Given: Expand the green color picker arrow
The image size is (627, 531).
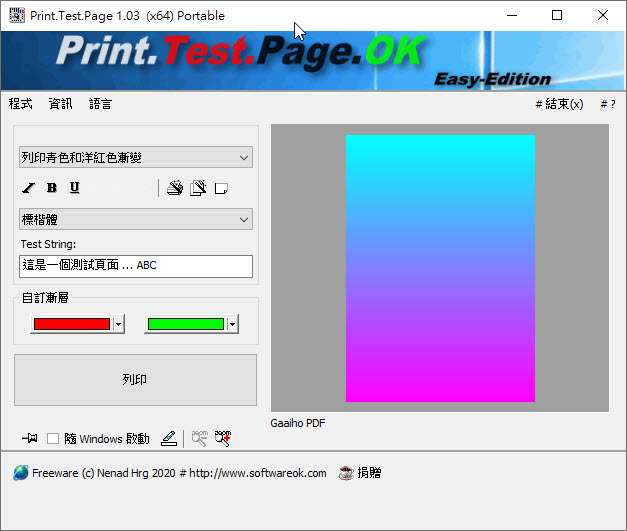Looking at the screenshot, I should click(x=232, y=324).
